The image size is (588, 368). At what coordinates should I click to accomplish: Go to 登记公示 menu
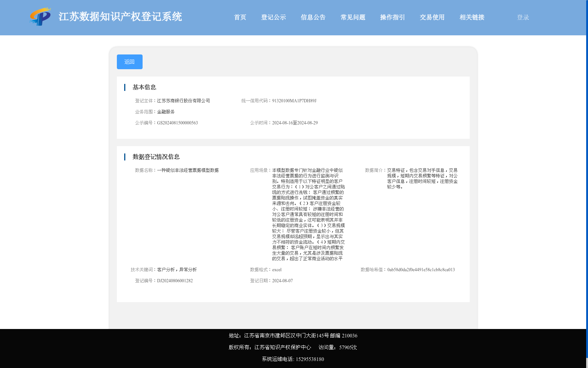coord(273,17)
